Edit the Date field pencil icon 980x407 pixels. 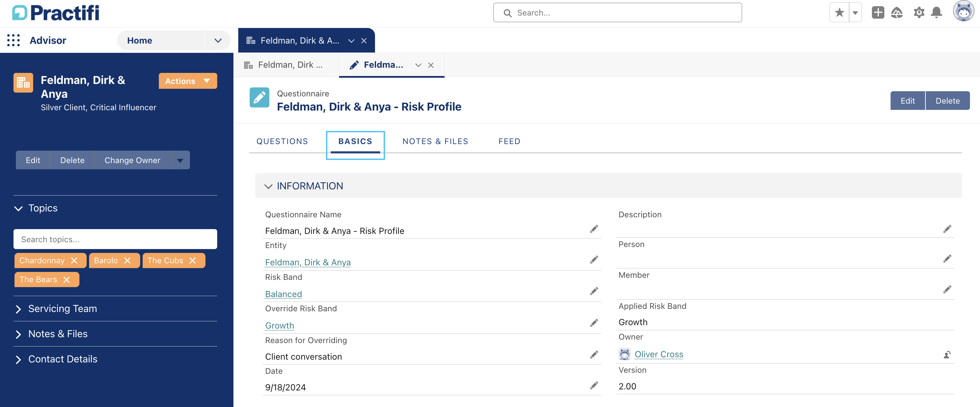(594, 386)
